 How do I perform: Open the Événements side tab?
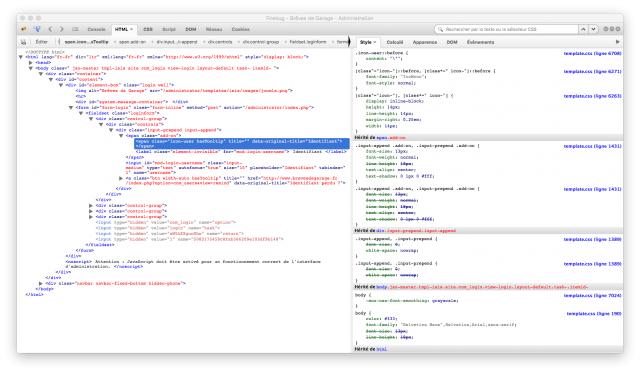click(x=480, y=42)
